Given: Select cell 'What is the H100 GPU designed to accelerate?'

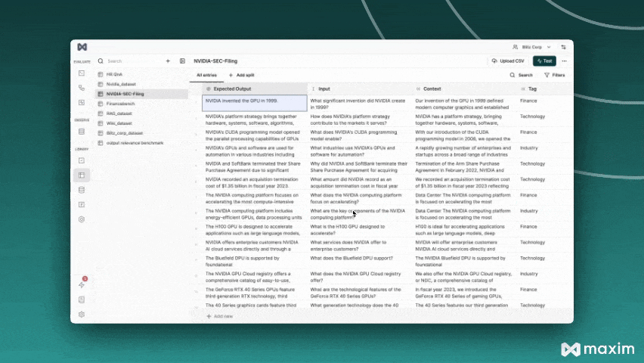Looking at the screenshot, I should 359,230.
